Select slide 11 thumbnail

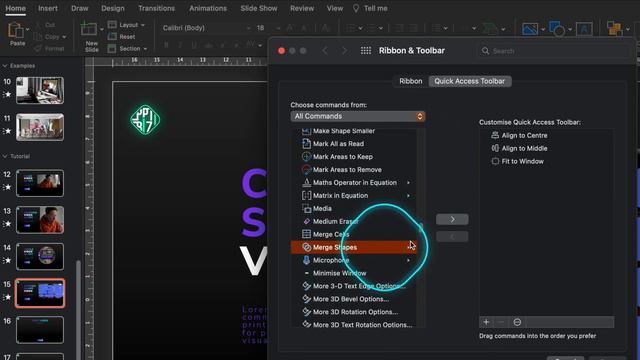(40, 127)
